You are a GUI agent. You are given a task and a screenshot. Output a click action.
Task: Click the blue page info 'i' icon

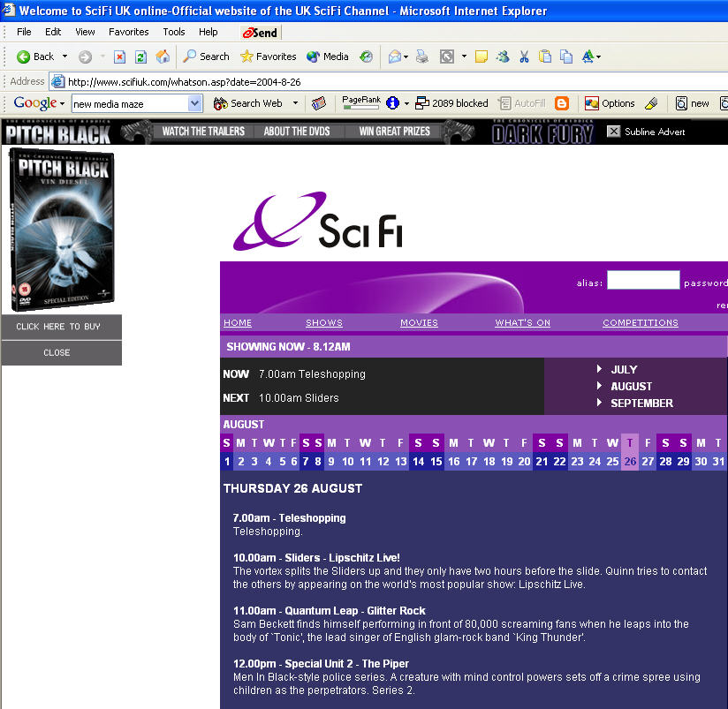pos(393,103)
